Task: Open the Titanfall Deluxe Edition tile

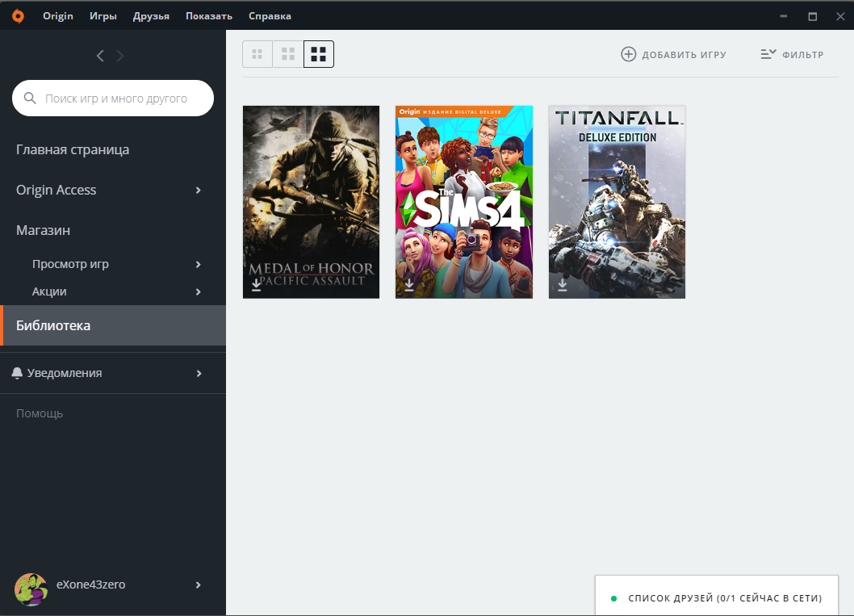Action: [617, 202]
